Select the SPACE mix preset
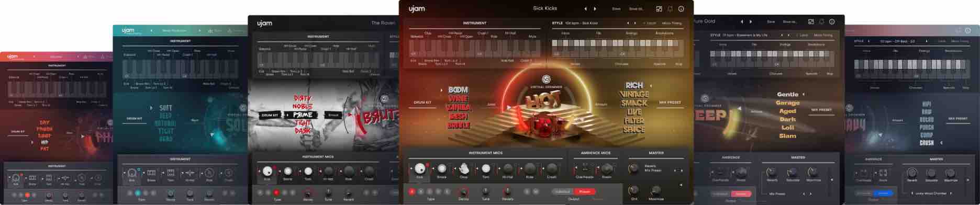This screenshot has width=980, height=205. [x=634, y=130]
